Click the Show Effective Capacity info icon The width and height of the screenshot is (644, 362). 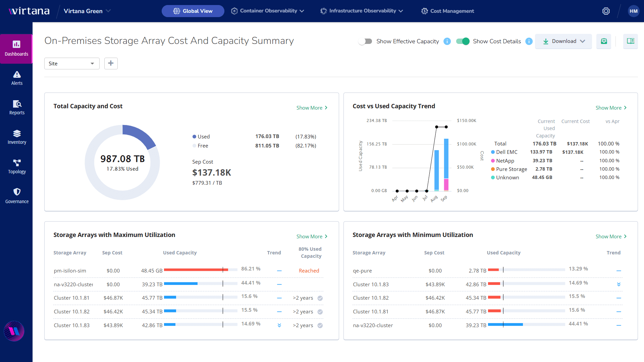click(x=447, y=41)
